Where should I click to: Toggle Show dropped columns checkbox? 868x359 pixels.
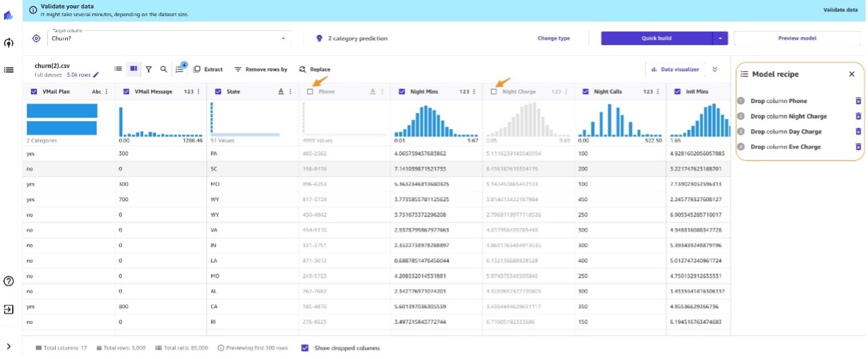tap(305, 348)
